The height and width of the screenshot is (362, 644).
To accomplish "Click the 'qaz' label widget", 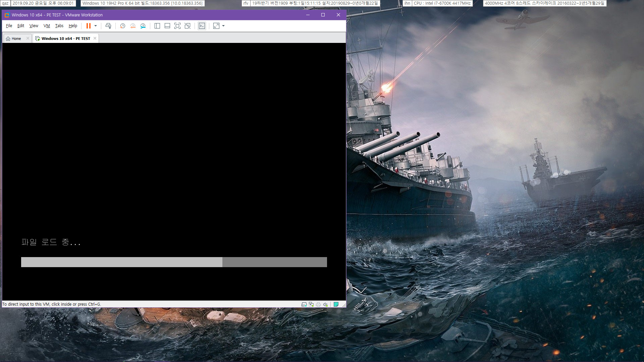I will point(5,3).
